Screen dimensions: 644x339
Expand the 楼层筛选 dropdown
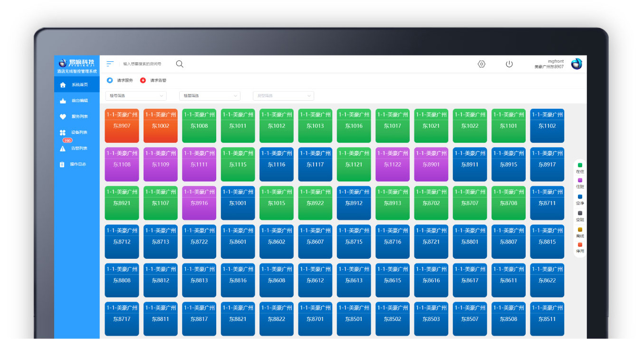coord(210,96)
